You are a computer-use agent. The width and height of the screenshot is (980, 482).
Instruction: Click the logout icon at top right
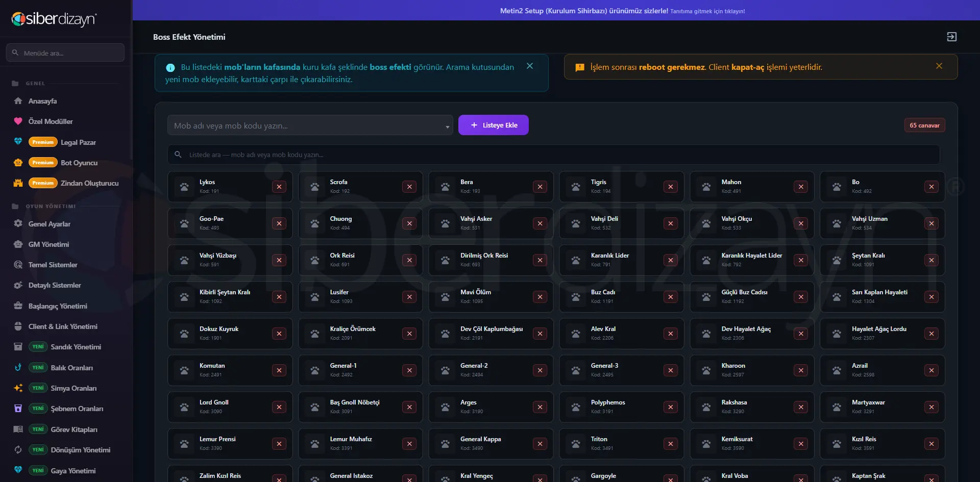click(x=951, y=37)
